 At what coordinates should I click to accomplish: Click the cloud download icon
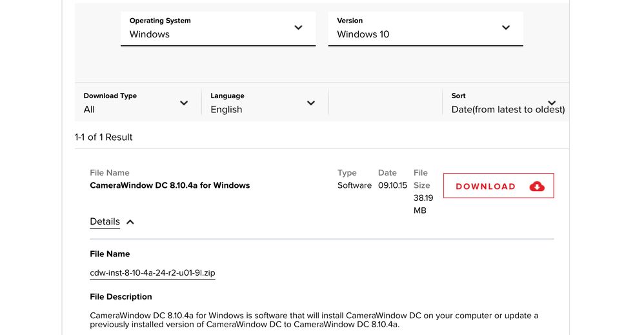[x=537, y=186]
